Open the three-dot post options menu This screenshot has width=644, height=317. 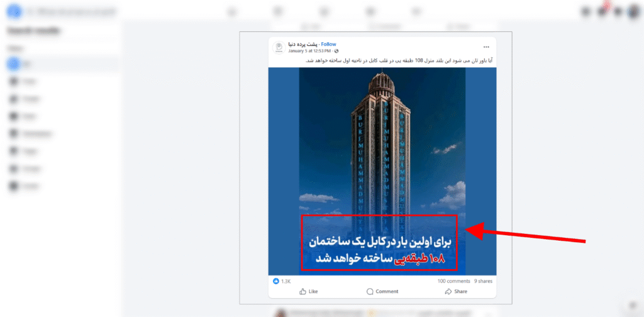(x=486, y=47)
